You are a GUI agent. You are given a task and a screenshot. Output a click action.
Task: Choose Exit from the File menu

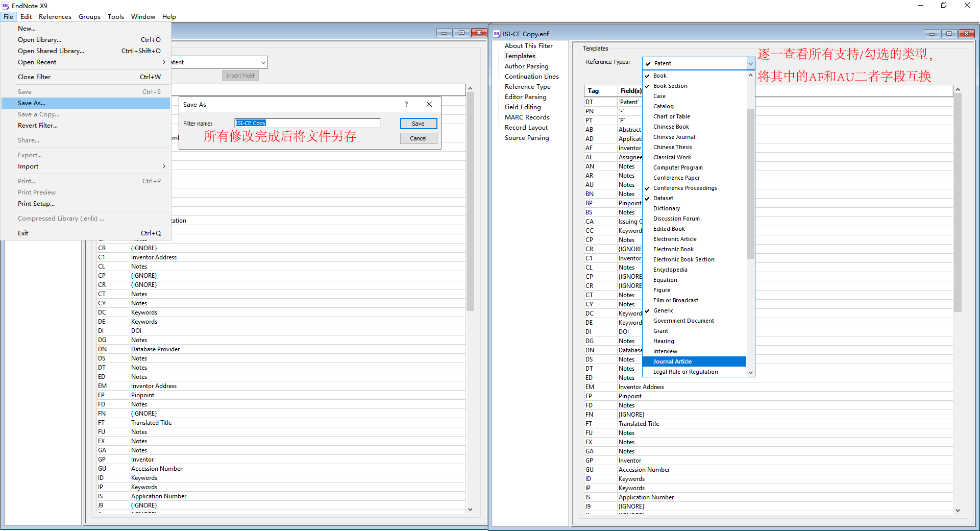tap(86, 233)
